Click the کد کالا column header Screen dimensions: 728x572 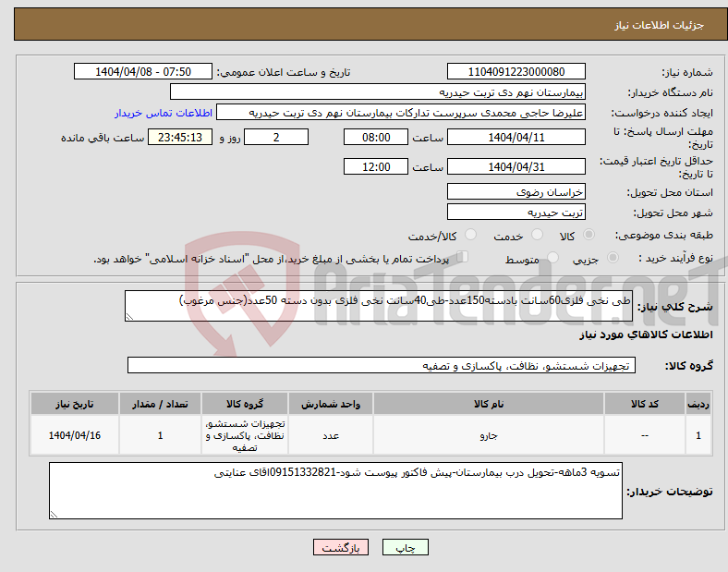click(645, 404)
